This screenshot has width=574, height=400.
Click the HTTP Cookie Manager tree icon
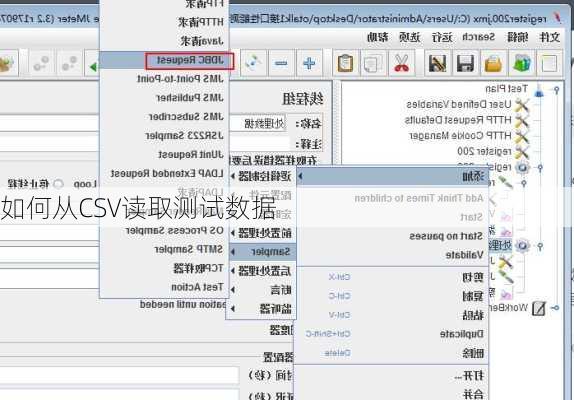tap(522, 136)
